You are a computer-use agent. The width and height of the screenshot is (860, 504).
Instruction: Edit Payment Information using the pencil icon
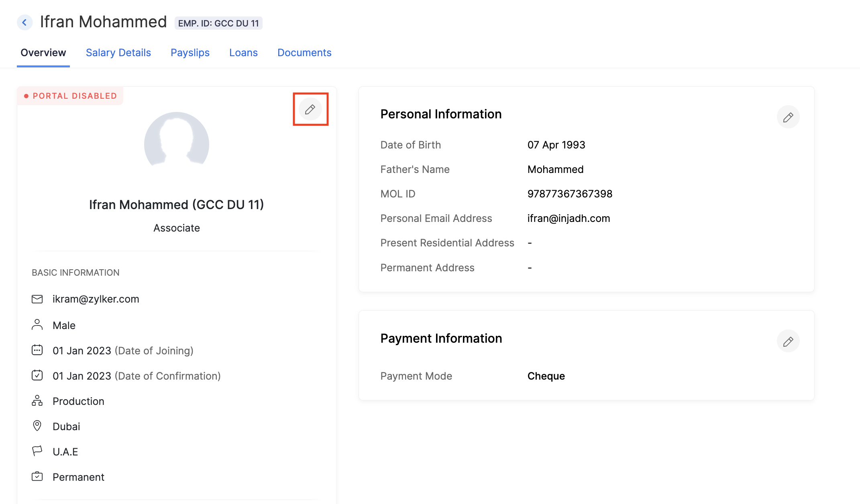[788, 341]
